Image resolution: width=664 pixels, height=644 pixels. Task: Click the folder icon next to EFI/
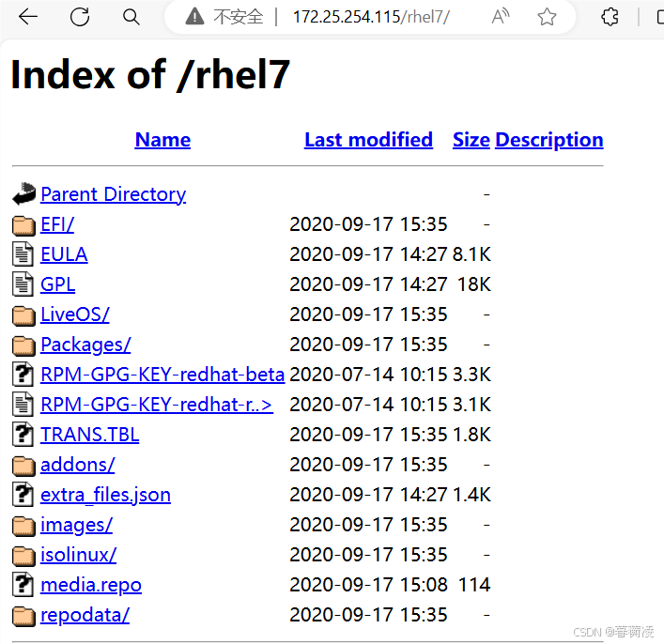coord(23,225)
